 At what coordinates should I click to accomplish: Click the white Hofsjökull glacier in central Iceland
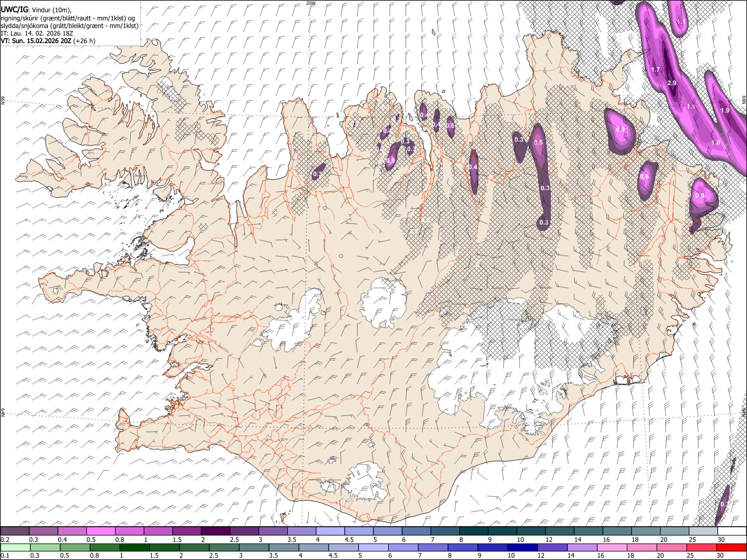coord(383,302)
